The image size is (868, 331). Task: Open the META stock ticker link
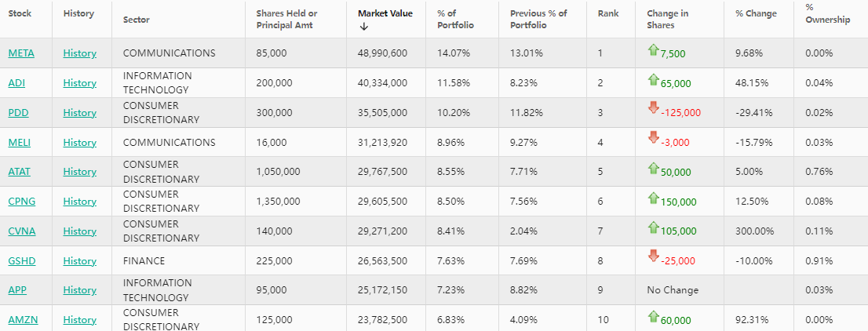[x=21, y=53]
